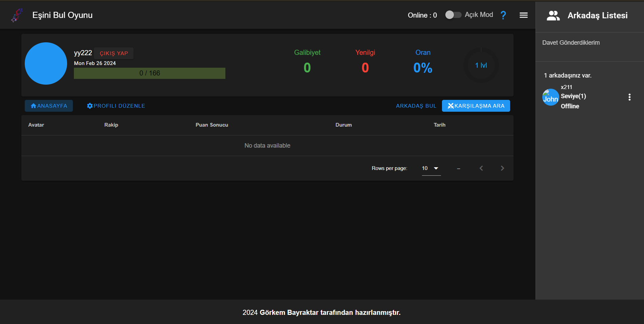Click the Arkadaş Listesi heading
The height and width of the screenshot is (324, 644).
[x=598, y=16]
